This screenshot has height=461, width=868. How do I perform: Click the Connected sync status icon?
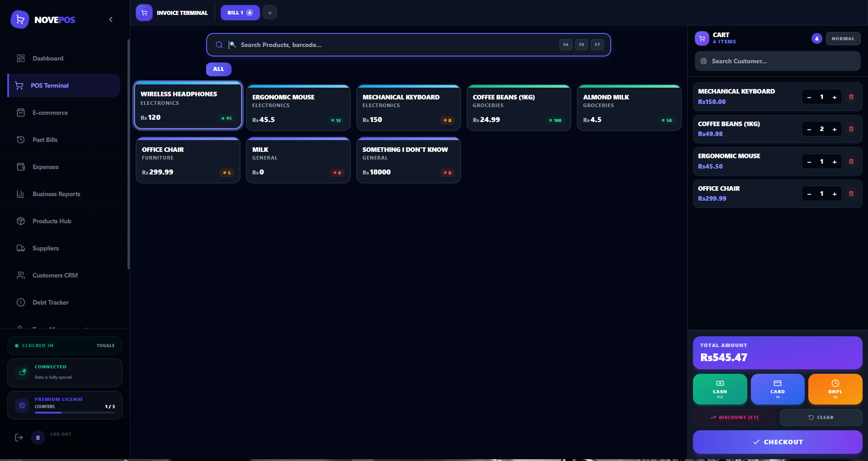click(x=22, y=372)
